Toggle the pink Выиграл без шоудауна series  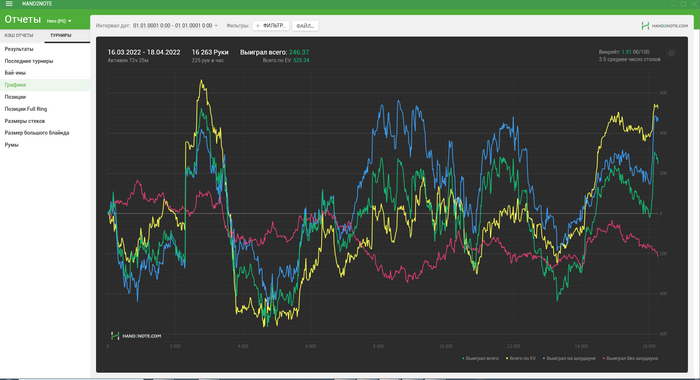pos(630,358)
